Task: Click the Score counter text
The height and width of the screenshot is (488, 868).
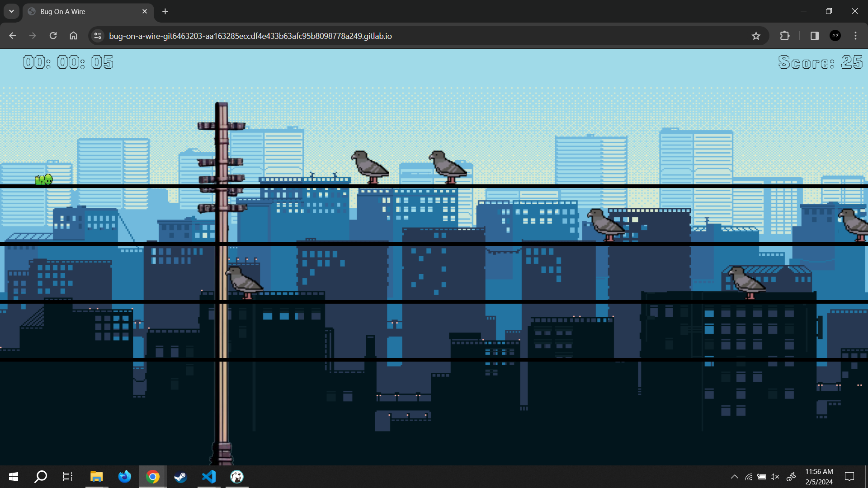Action: (820, 62)
